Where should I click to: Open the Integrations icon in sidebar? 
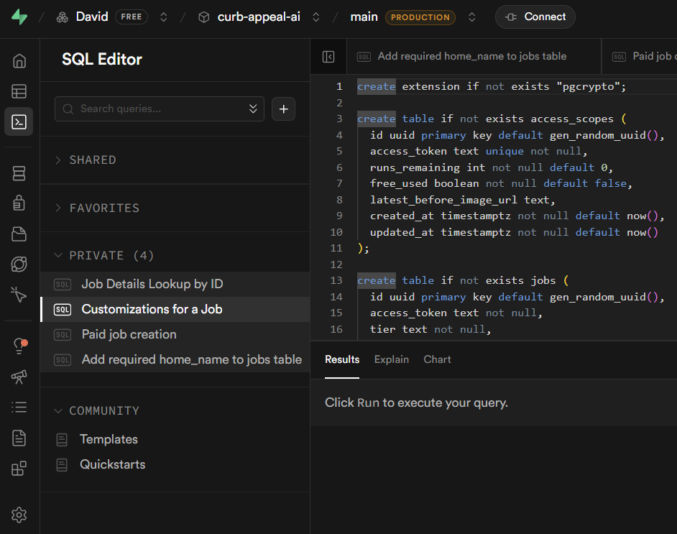(19, 468)
